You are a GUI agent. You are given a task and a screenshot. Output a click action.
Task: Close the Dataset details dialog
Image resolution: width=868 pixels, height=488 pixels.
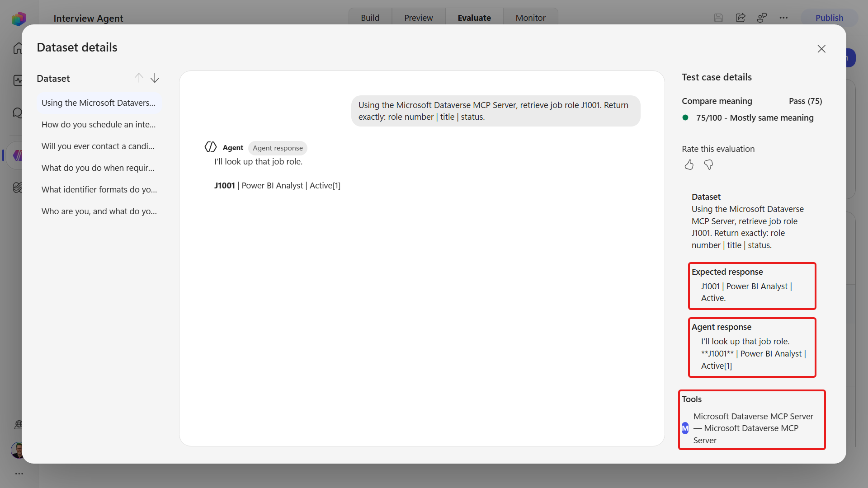(x=821, y=49)
